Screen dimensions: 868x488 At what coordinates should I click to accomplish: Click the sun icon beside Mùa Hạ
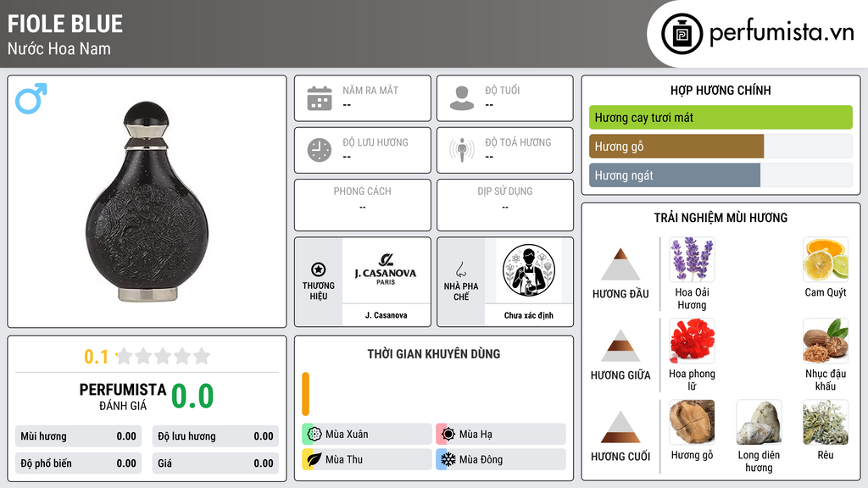click(x=448, y=435)
